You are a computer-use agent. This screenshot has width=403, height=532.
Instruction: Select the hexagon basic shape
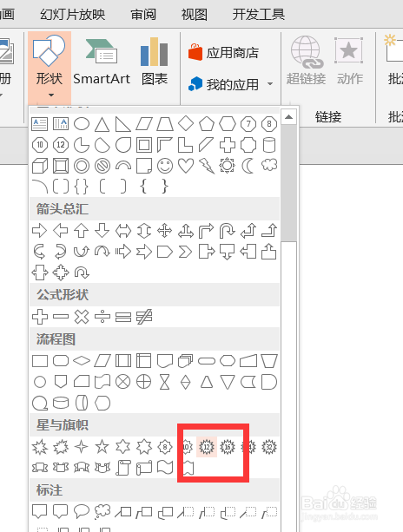[x=228, y=124]
